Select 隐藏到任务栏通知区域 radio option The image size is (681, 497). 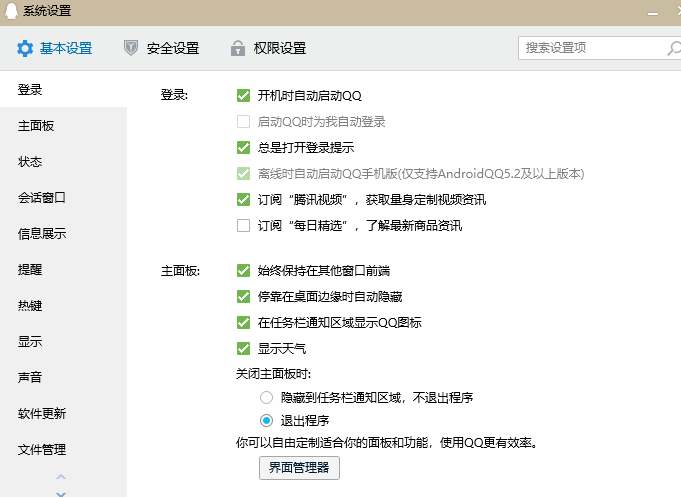[x=266, y=397]
